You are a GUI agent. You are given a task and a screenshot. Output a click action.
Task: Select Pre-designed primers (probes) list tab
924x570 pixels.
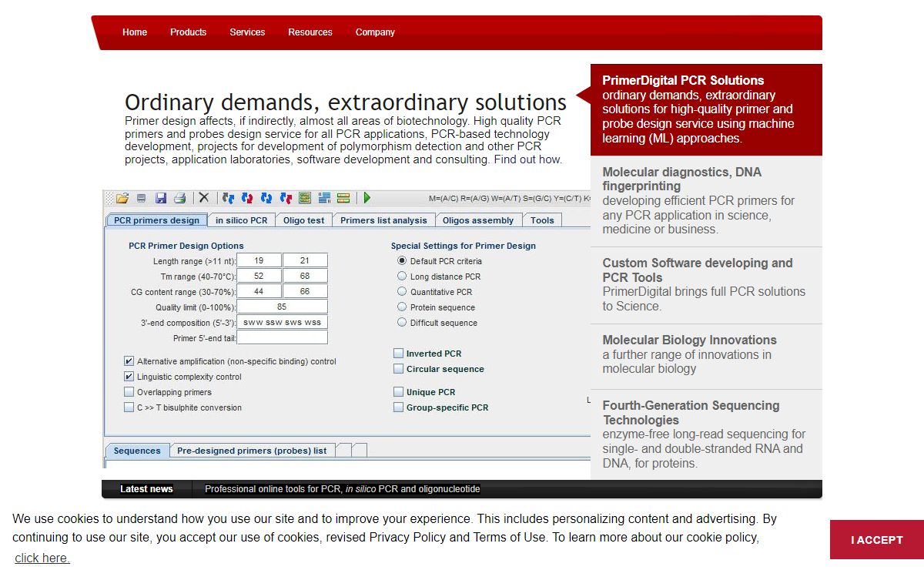[252, 451]
